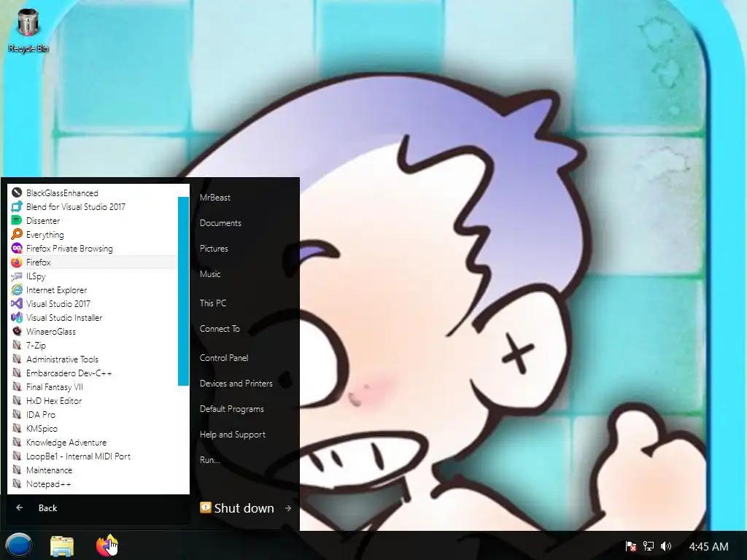Click the WinaeroGlass program name
This screenshot has width=747, height=560.
(50, 332)
